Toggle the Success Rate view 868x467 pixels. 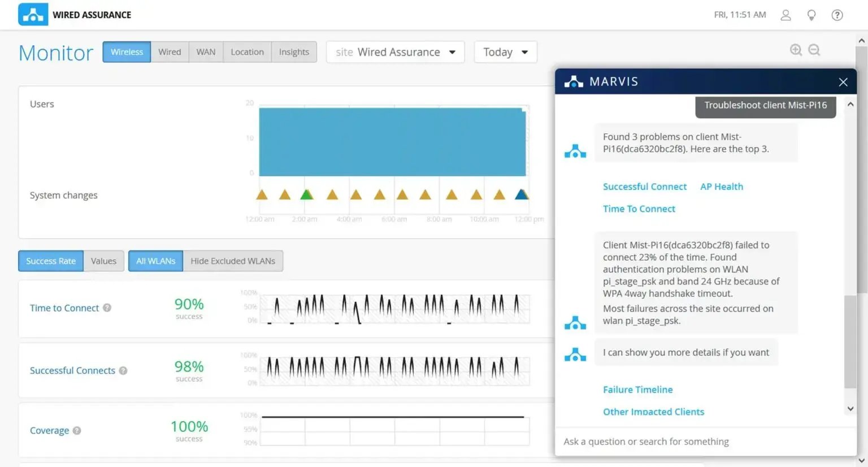coord(51,261)
